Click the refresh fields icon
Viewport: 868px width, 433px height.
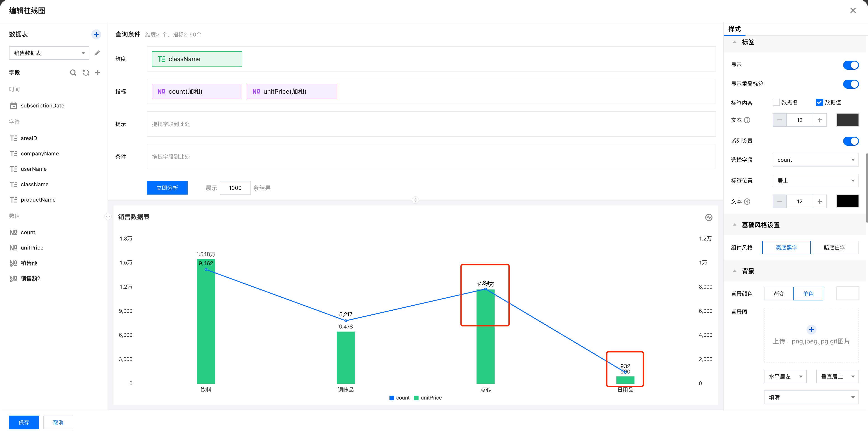(x=86, y=72)
